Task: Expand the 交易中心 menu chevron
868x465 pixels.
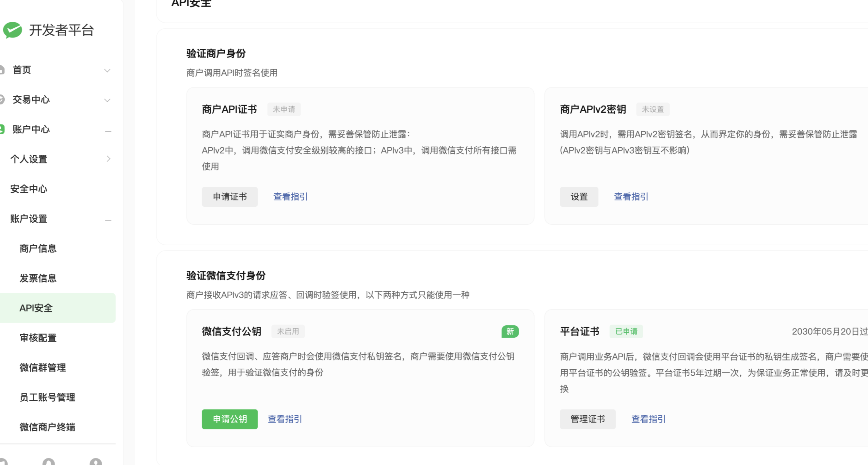Action: (x=107, y=100)
